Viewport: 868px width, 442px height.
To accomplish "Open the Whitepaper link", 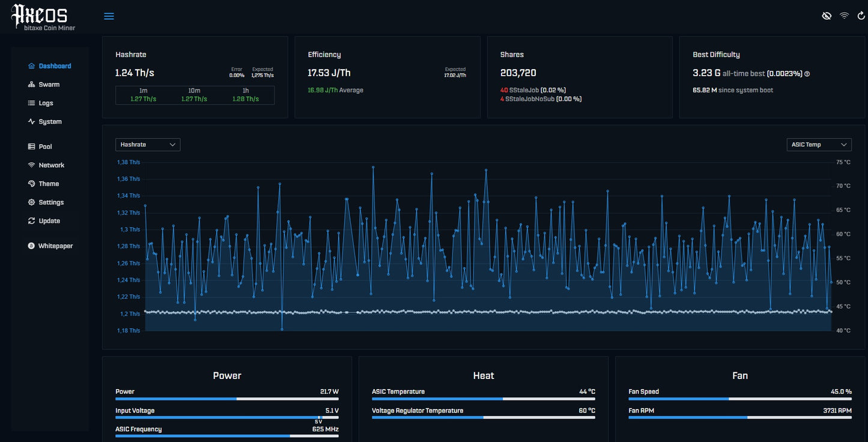I will coord(55,246).
